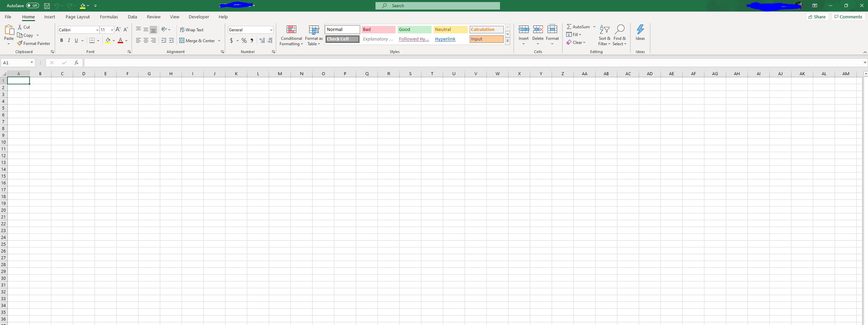Expand the Name Box dropdown

click(32, 63)
